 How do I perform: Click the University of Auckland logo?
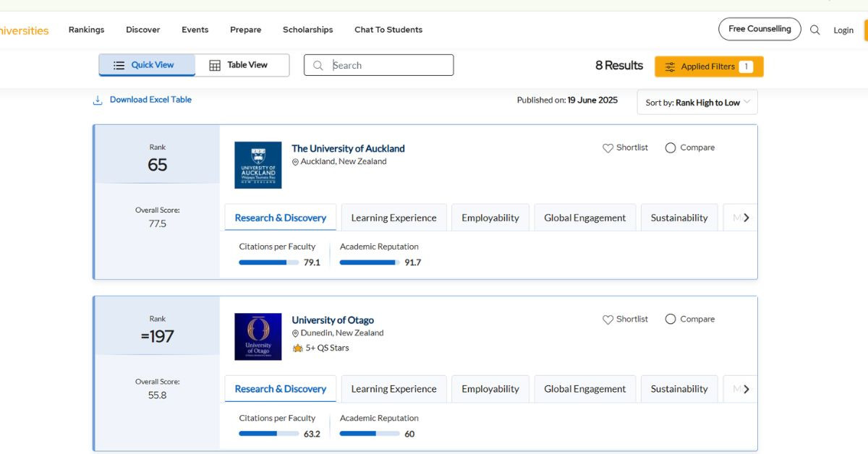coord(258,165)
